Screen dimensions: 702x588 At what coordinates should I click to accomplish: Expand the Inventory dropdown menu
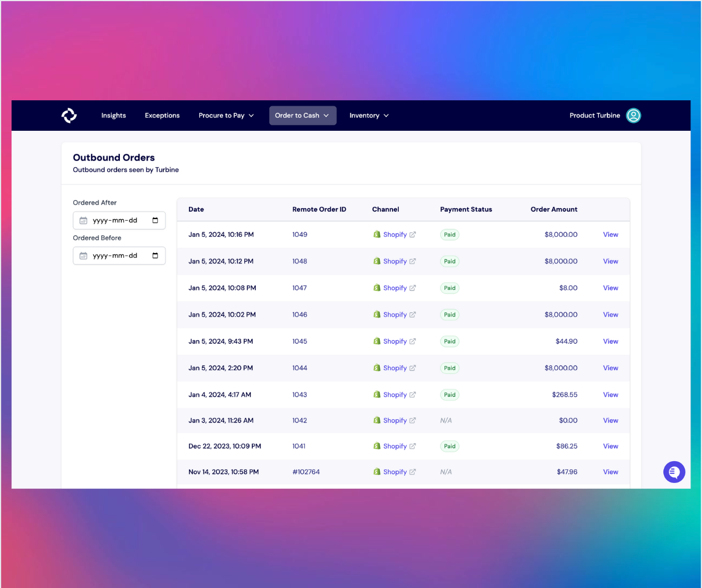[x=369, y=115]
